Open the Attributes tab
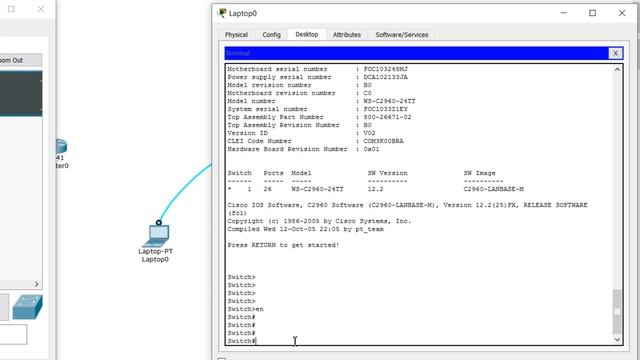Screen dimensions: 640x360 tap(347, 35)
